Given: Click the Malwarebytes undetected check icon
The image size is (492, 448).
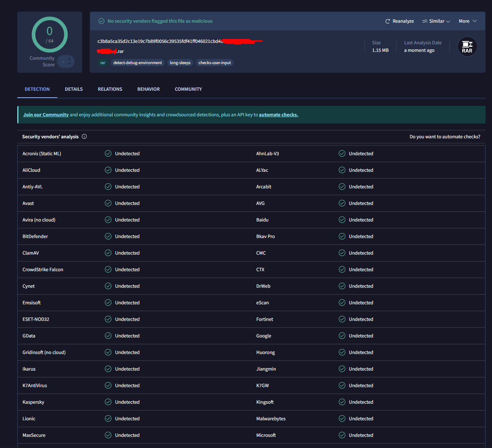Looking at the screenshot, I should pos(342,418).
